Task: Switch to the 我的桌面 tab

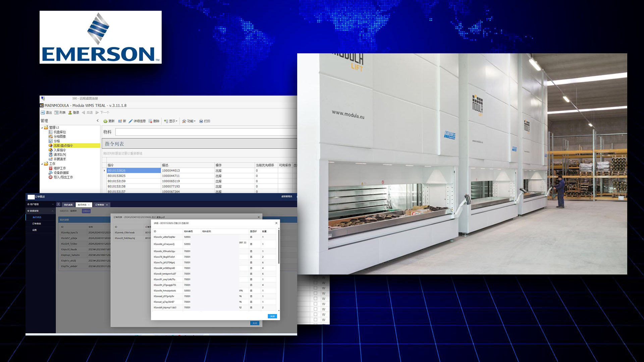Action: click(x=68, y=205)
